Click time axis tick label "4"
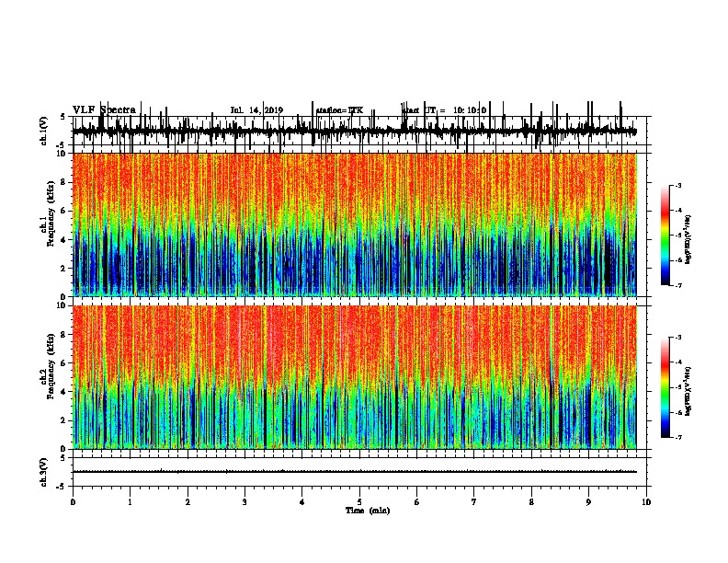This screenshot has width=728, height=563. (302, 502)
